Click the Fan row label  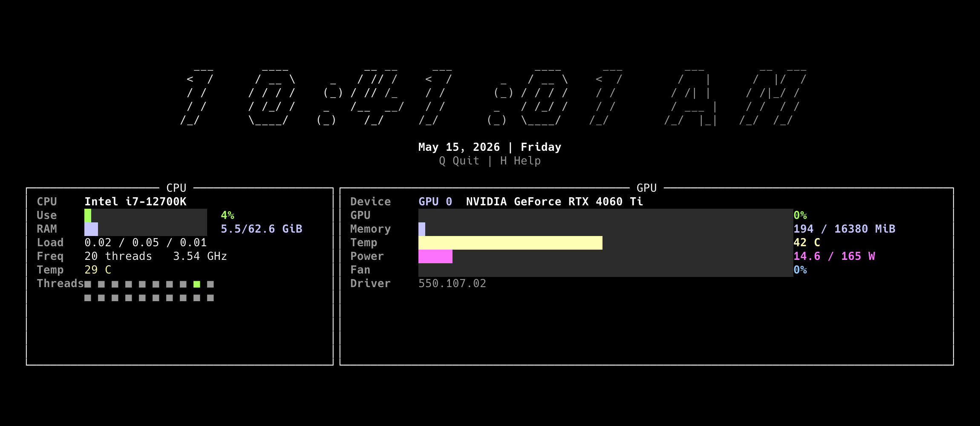click(360, 270)
